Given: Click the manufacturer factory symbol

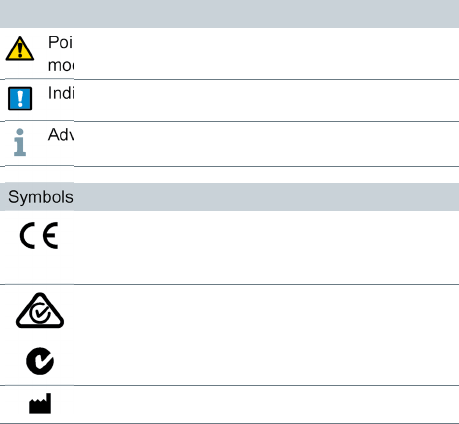Looking at the screenshot, I should click(40, 403).
